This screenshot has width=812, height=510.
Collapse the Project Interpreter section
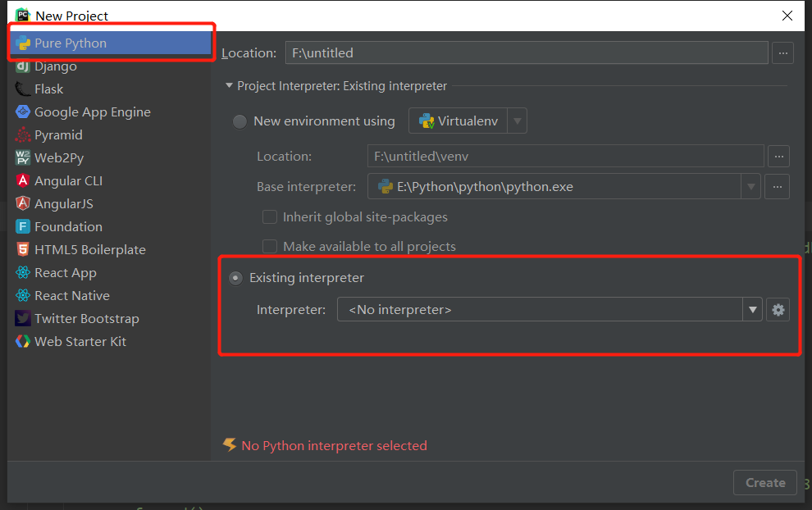[229, 85]
